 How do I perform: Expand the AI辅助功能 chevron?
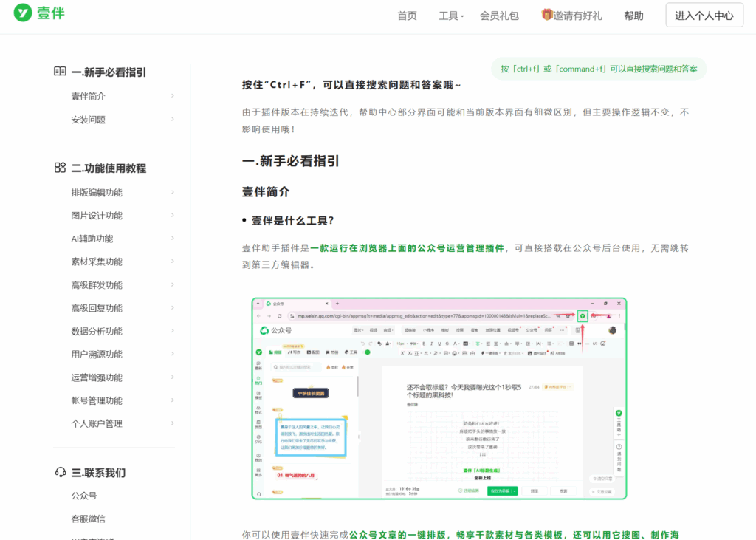coord(173,239)
